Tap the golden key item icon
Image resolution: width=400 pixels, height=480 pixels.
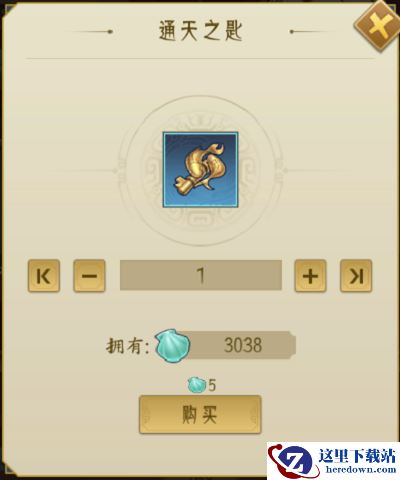pos(200,170)
